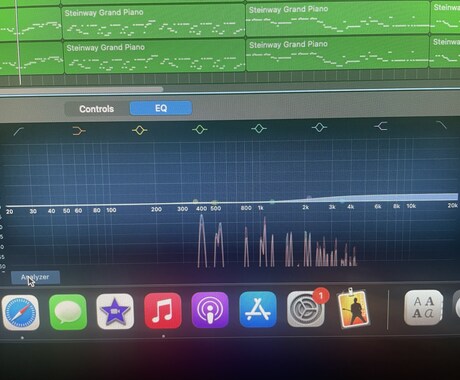Enable the high cut filter band icon
This screenshot has height=380, width=460.
click(x=441, y=125)
